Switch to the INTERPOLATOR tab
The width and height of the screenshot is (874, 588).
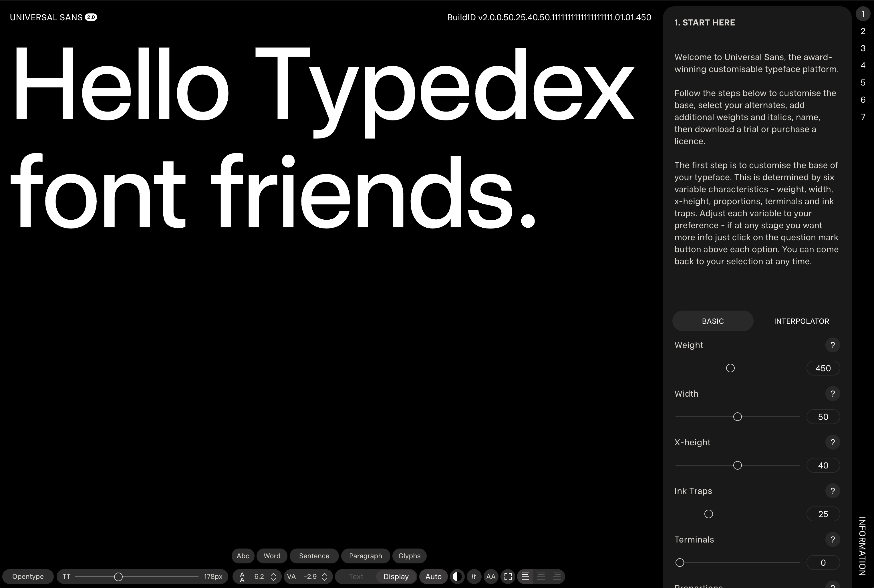pyautogui.click(x=801, y=321)
